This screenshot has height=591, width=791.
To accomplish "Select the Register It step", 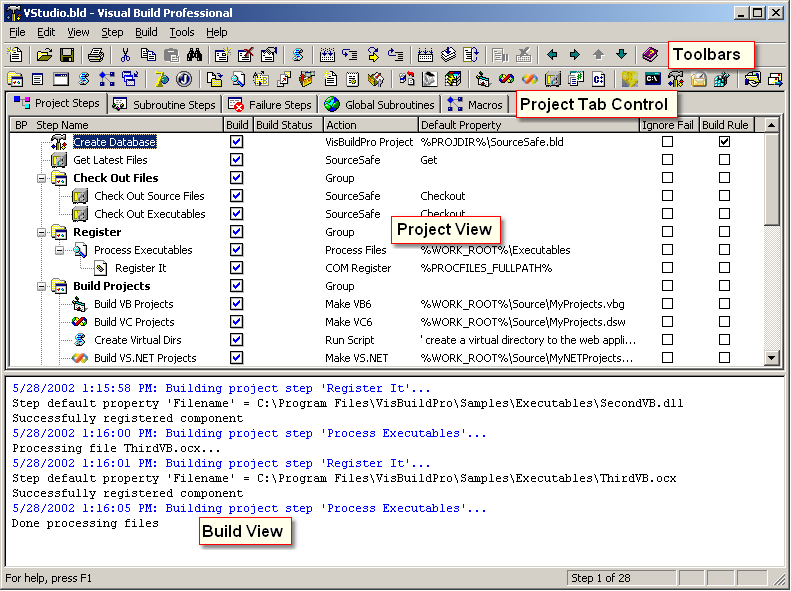I will coord(140,268).
